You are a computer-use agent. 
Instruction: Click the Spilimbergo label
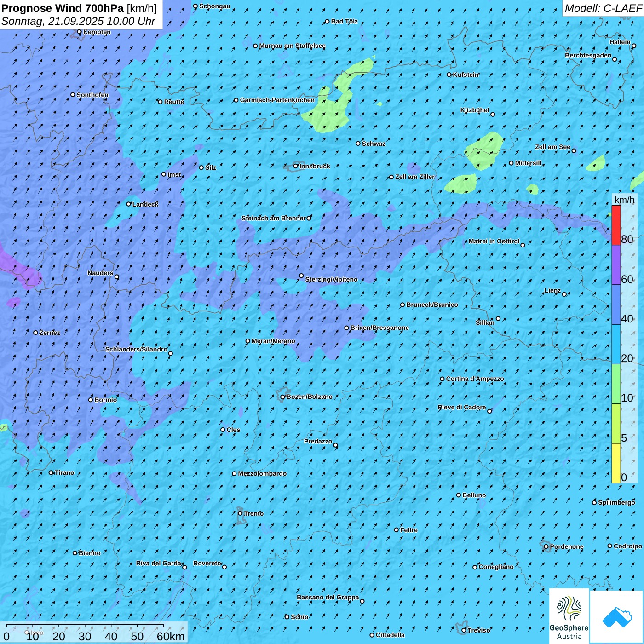pos(616,502)
